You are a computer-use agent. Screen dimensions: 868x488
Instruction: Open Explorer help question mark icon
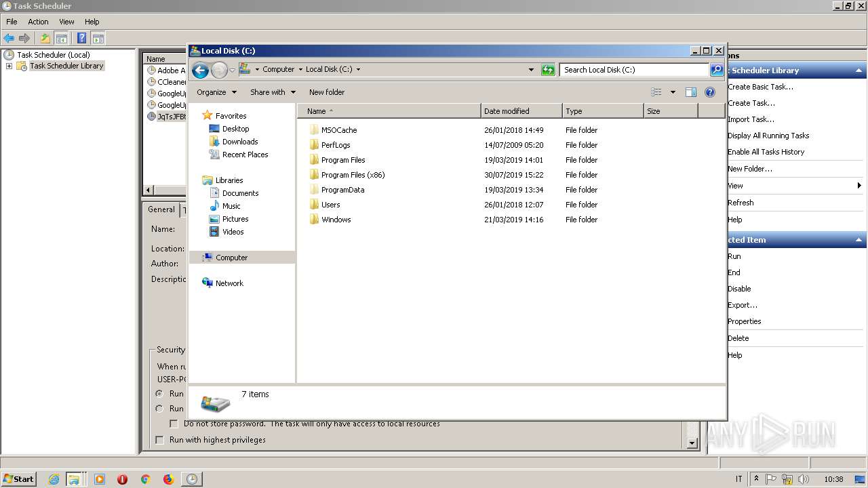point(710,92)
